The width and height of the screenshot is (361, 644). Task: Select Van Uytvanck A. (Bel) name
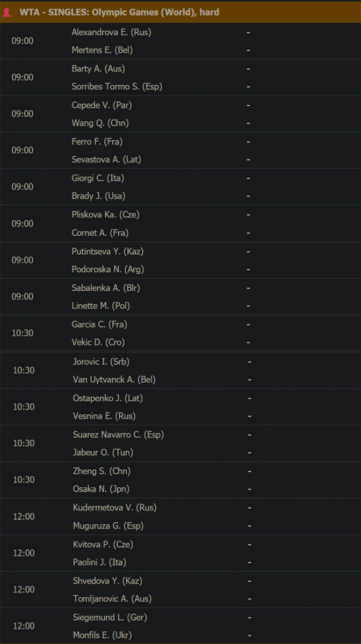[114, 379]
